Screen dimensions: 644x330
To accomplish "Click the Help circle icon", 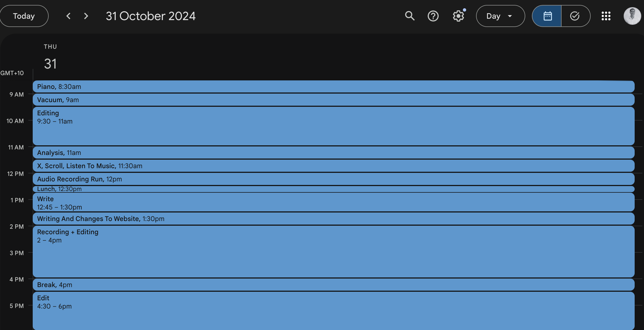I will (433, 16).
